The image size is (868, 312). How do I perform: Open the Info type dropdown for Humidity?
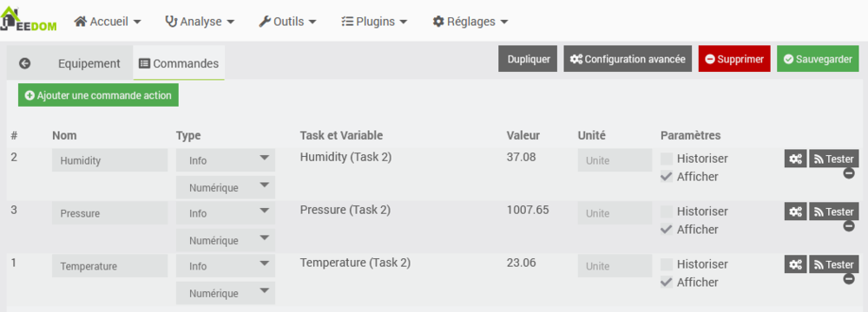226,159
